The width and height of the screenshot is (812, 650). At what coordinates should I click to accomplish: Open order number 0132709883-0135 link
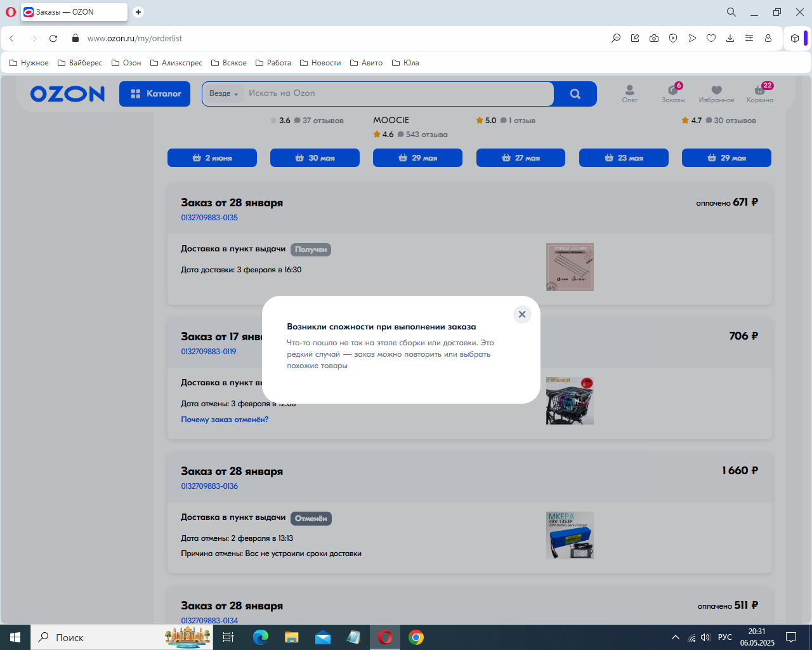click(209, 218)
